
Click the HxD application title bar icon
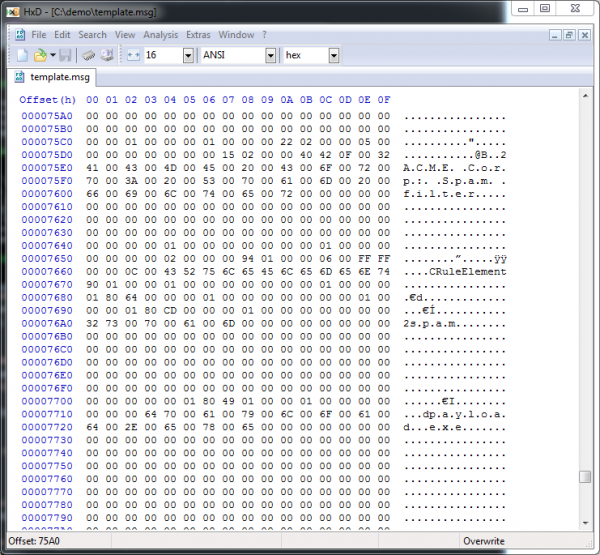click(13, 12)
